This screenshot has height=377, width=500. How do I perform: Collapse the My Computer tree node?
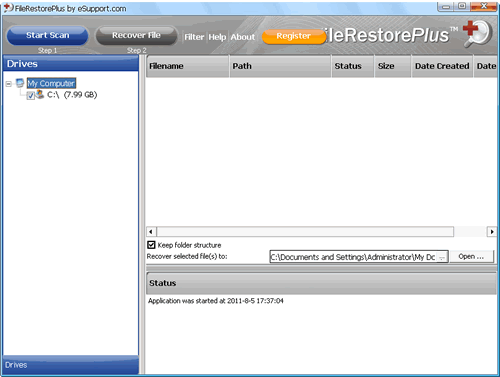pyautogui.click(x=9, y=84)
